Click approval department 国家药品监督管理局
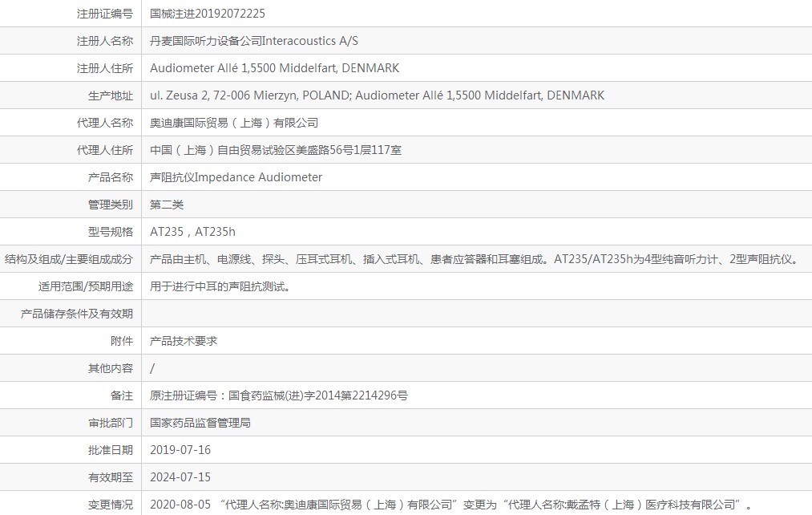This screenshot has height=515, width=812. [x=200, y=423]
